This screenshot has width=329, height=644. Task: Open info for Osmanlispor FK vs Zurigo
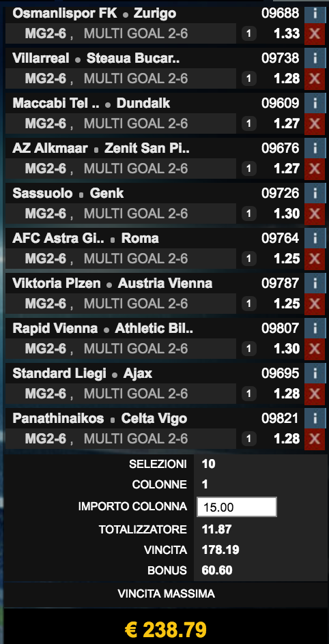coord(315,14)
